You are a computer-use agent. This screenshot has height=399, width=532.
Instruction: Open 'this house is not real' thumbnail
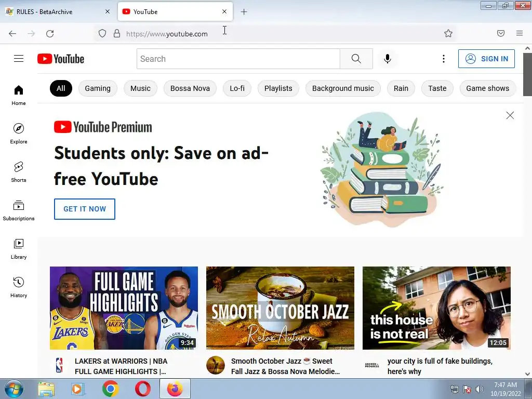click(x=436, y=308)
